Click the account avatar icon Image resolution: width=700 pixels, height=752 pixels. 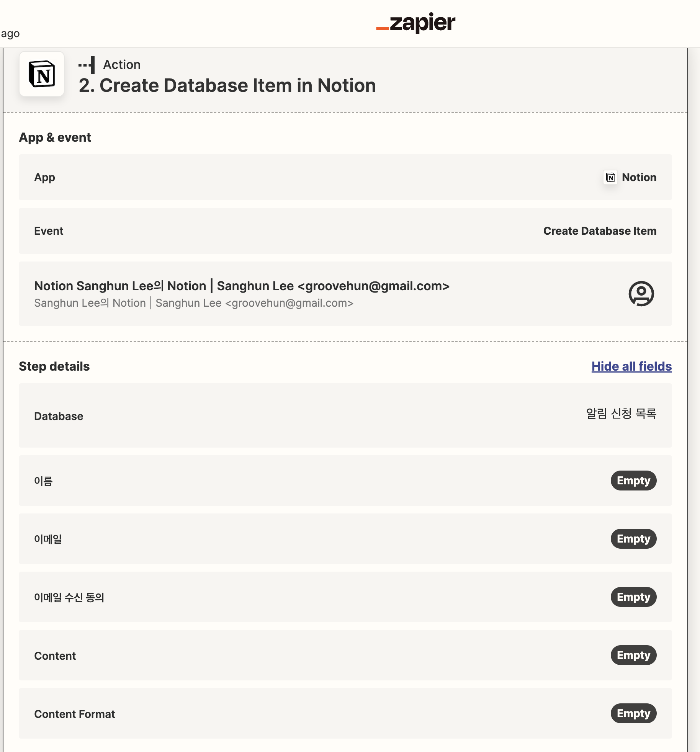(641, 294)
